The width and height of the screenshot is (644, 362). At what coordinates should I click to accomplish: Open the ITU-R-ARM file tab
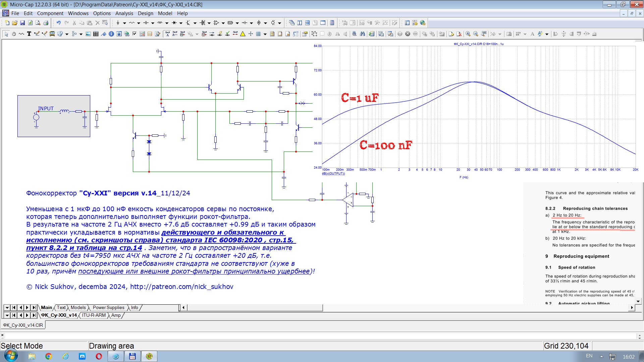[94, 315]
